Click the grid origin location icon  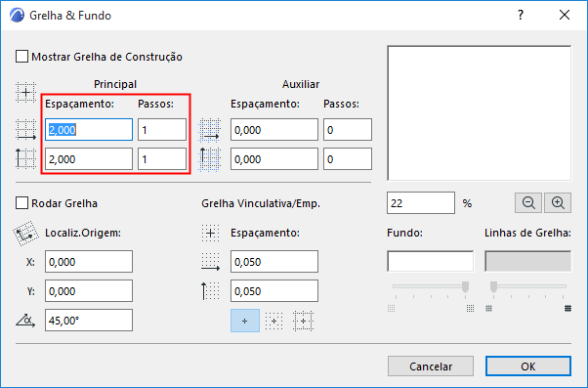click(25, 234)
